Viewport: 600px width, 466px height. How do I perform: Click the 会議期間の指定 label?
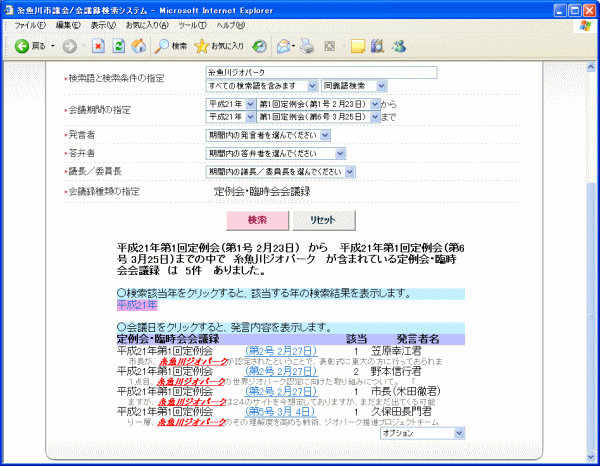(99, 110)
